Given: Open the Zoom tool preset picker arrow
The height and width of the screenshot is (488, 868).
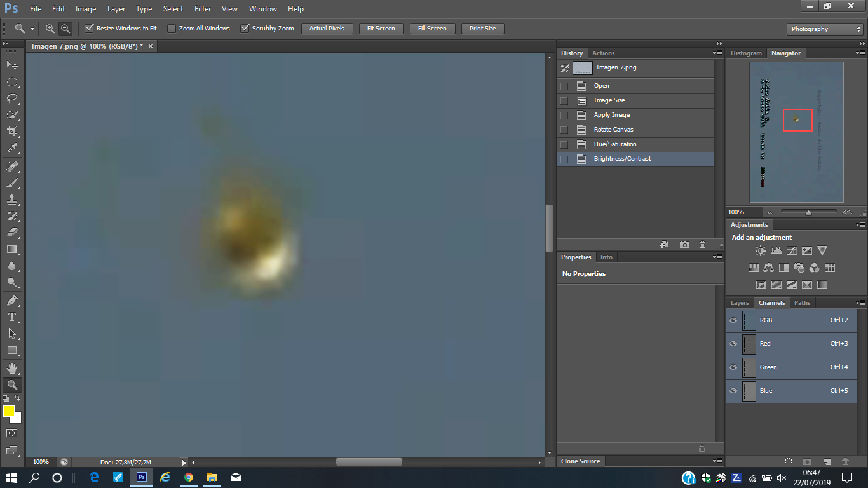Looking at the screenshot, I should click(32, 29).
